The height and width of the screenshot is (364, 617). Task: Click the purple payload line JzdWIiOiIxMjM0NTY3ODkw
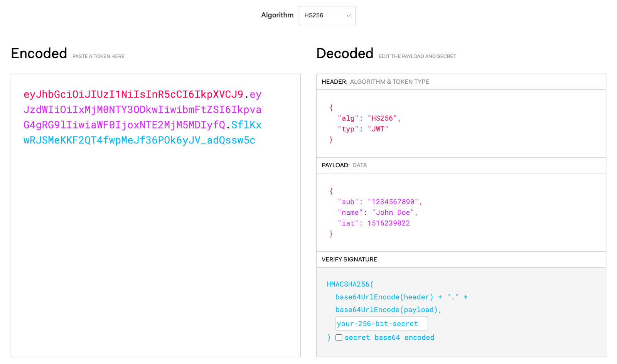(142, 110)
